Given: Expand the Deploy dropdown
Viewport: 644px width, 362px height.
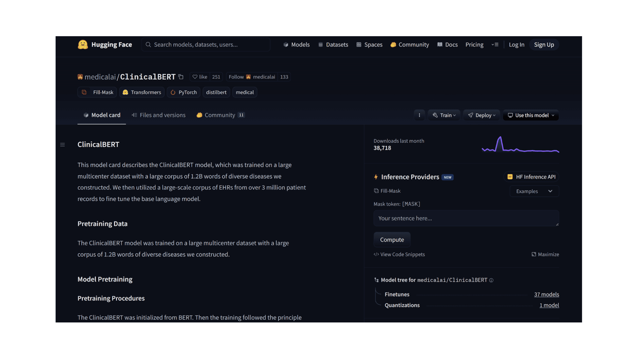Looking at the screenshot, I should coord(482,115).
